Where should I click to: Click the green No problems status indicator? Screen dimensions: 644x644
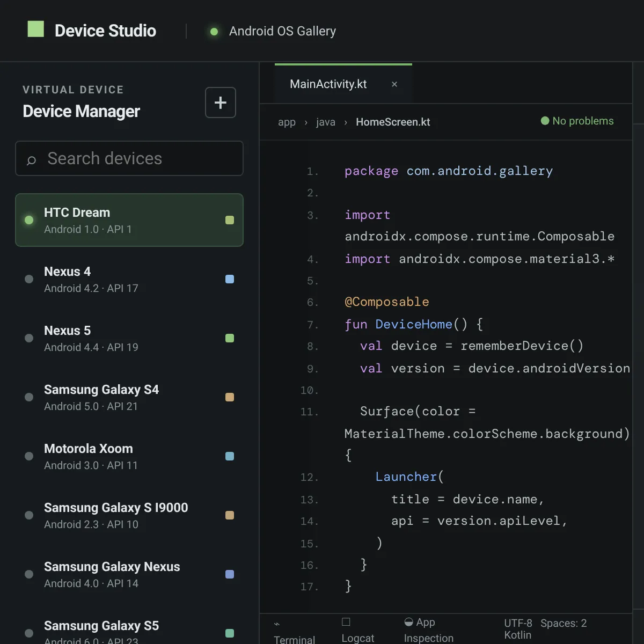[x=545, y=121]
